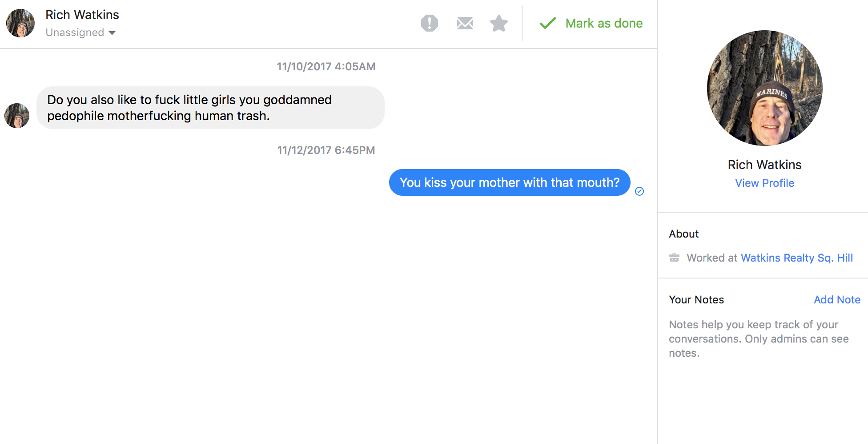This screenshot has height=444, width=868.
Task: Click the briefcase icon under About
Action: pyautogui.click(x=674, y=258)
